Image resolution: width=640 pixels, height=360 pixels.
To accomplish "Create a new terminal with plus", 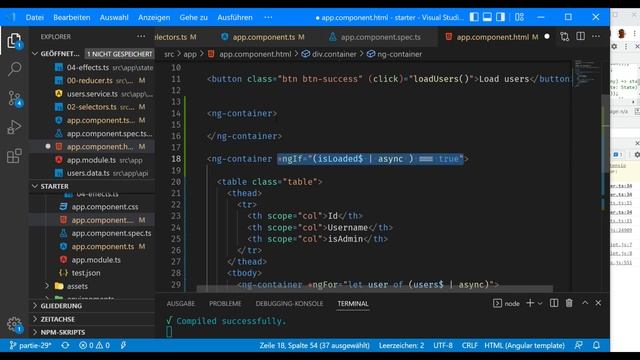I will pyautogui.click(x=530, y=303).
